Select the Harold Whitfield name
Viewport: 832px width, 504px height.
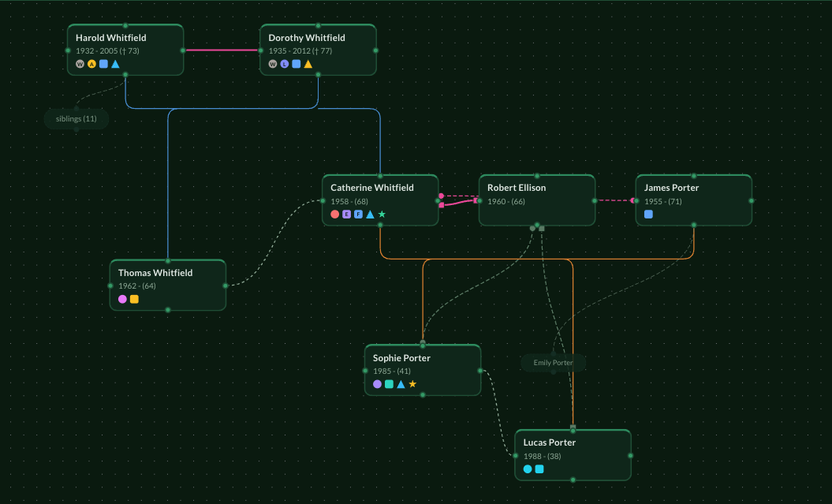pos(111,38)
